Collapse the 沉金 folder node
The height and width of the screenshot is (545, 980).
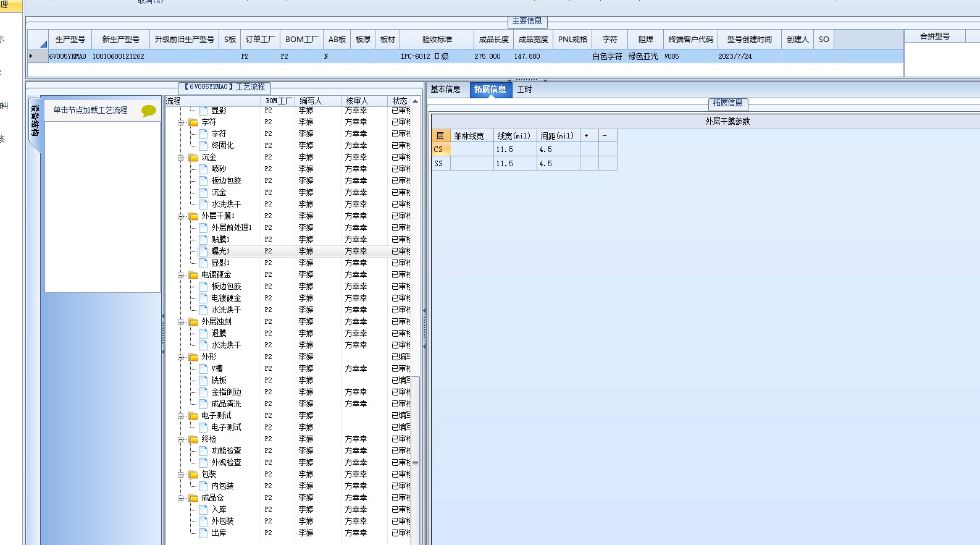[182, 158]
